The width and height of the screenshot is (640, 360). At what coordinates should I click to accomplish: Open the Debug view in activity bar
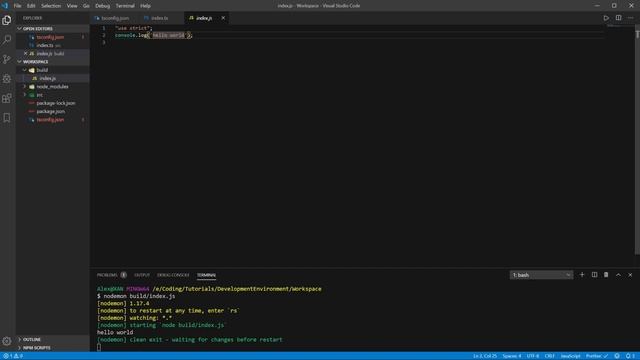point(7,79)
